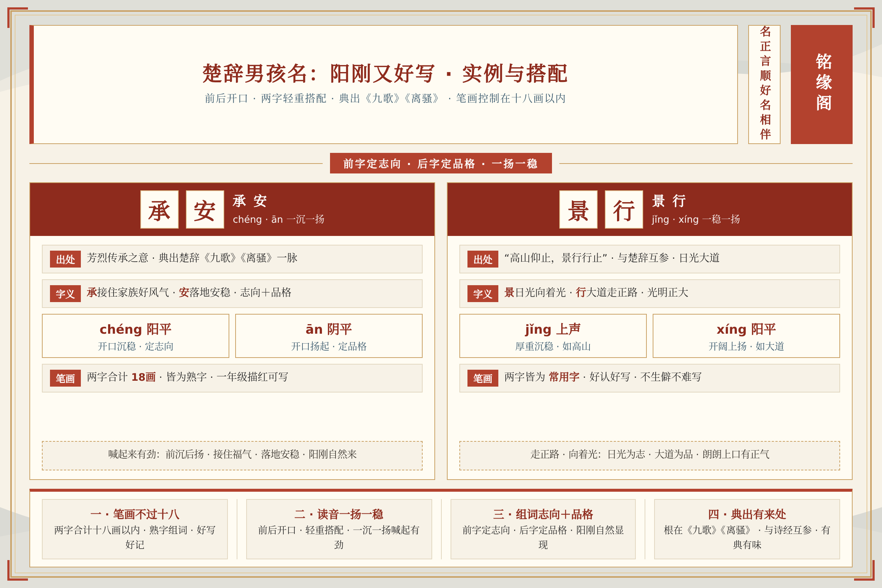Click subtitle starting 前后开口 · 两字轻重搭配
The image size is (882, 588).
click(385, 98)
